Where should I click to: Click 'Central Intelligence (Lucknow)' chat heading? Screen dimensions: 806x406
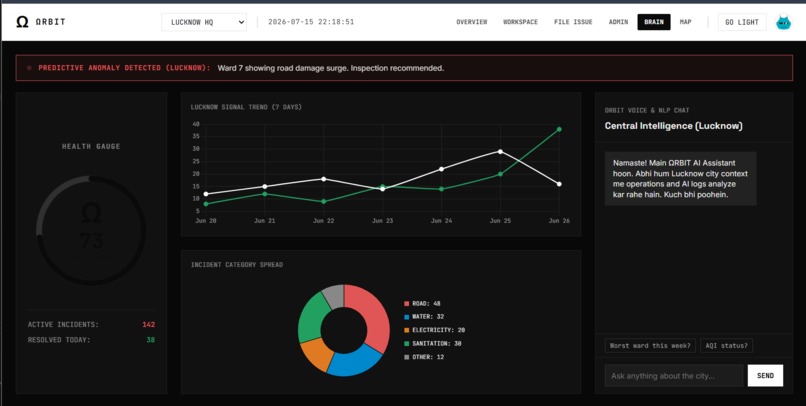click(x=673, y=126)
